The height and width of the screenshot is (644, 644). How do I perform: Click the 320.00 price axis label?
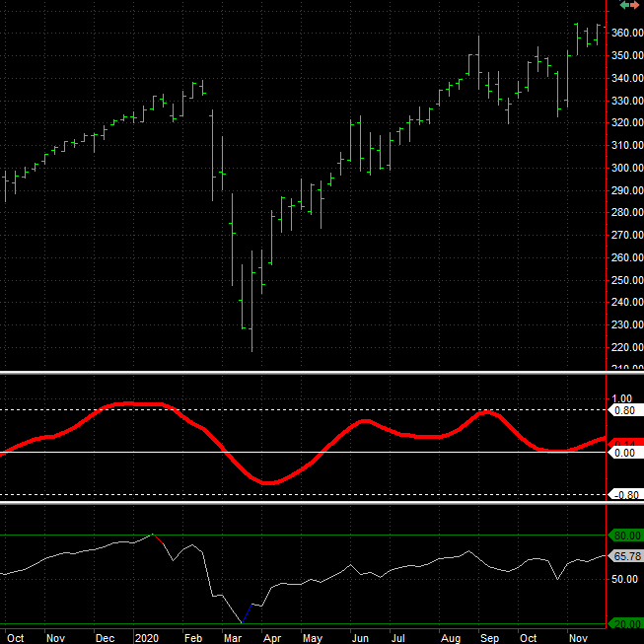pyautogui.click(x=627, y=122)
